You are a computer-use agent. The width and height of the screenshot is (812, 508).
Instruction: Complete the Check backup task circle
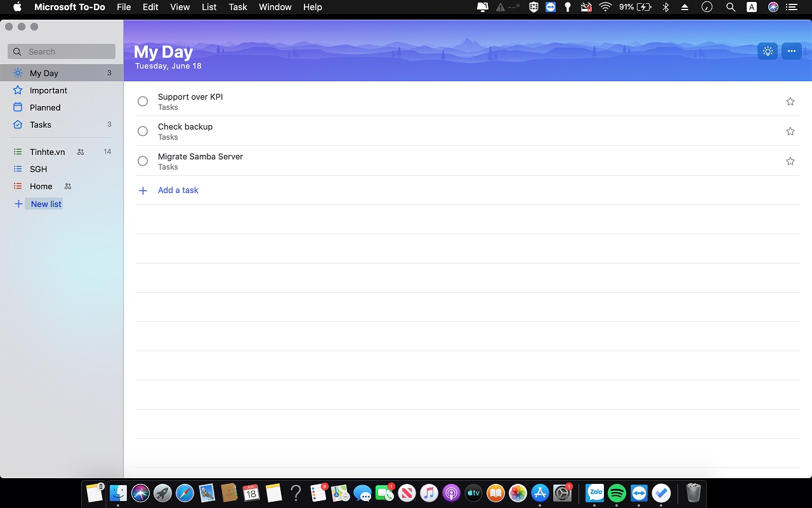tap(143, 131)
